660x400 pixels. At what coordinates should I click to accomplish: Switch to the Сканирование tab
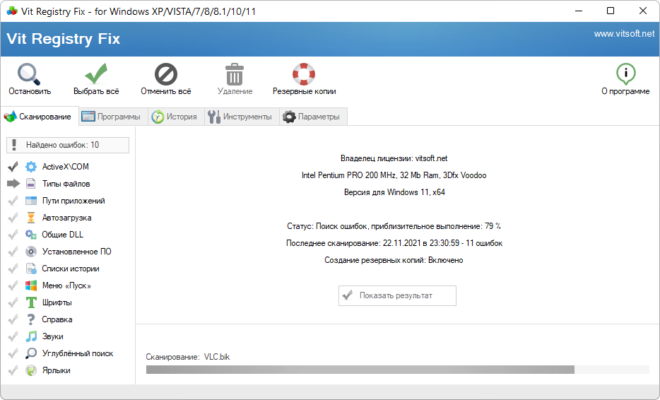pyautogui.click(x=40, y=116)
